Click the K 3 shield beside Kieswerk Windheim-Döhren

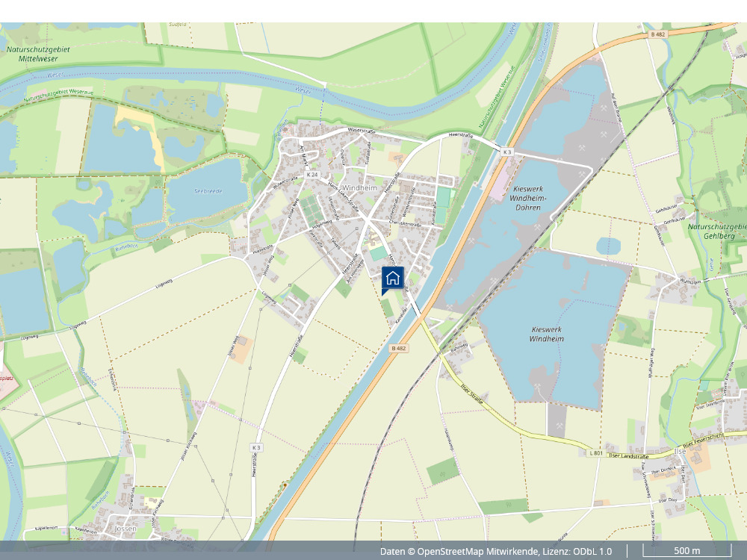tap(507, 152)
